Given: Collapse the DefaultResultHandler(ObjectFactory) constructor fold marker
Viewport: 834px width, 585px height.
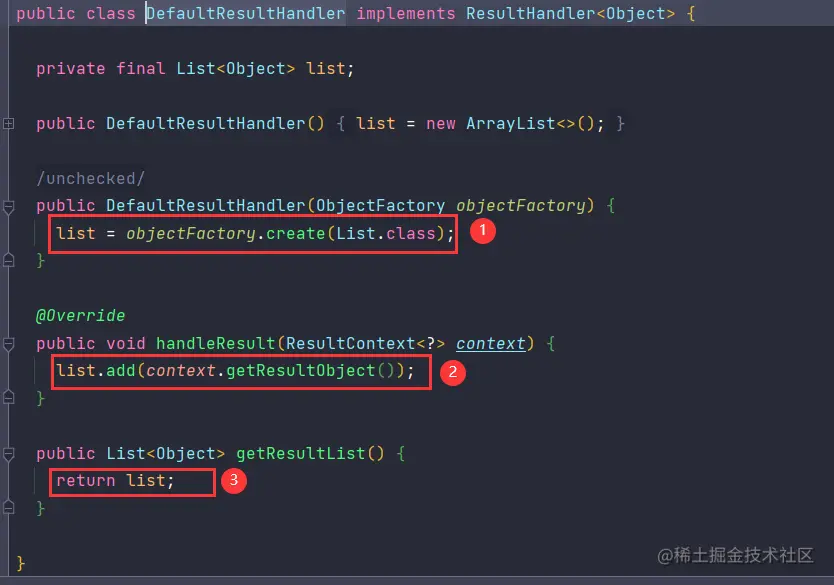Looking at the screenshot, I should pos(8,206).
